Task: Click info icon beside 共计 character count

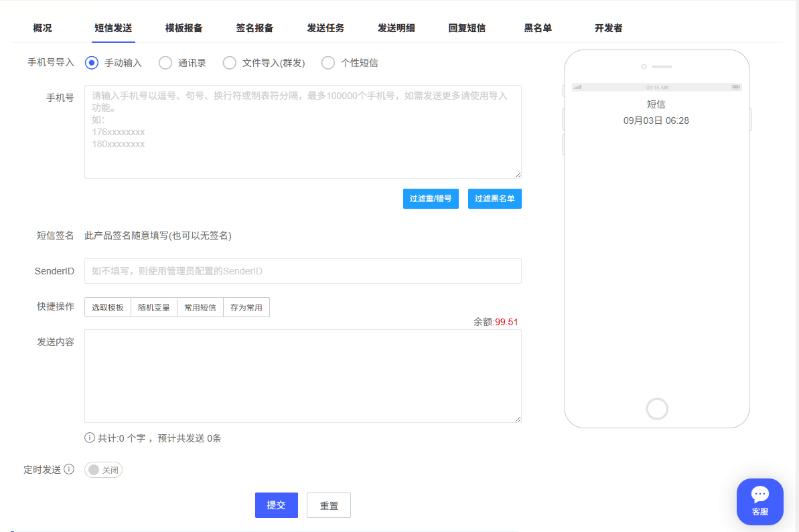Action: 90,438
